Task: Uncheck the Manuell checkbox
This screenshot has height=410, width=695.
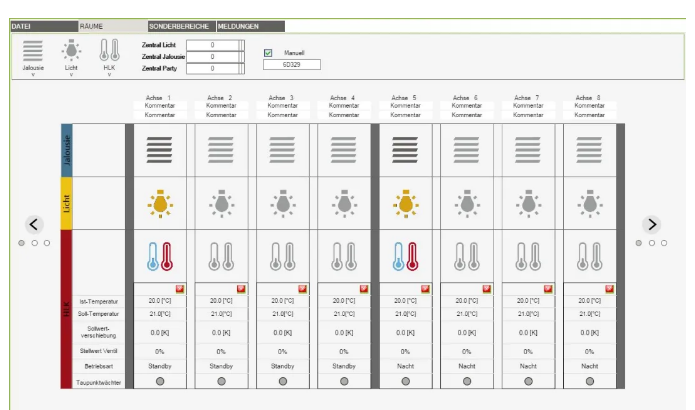Action: tap(268, 53)
